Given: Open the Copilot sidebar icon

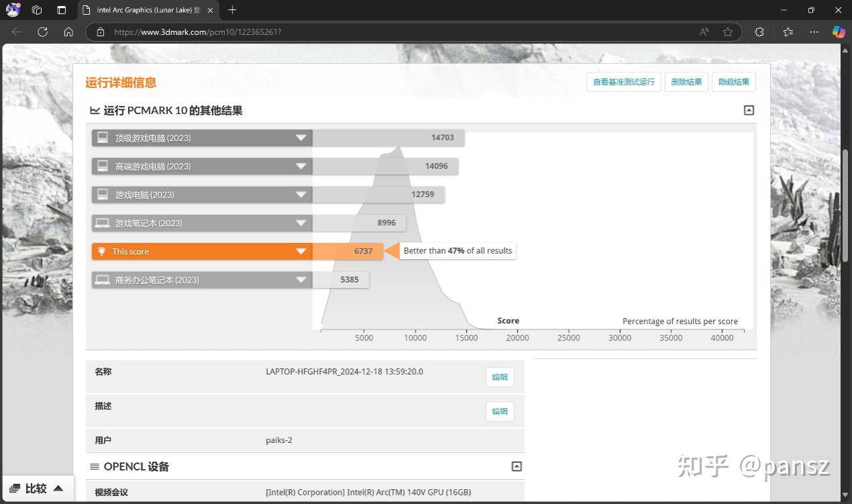Looking at the screenshot, I should click(839, 32).
